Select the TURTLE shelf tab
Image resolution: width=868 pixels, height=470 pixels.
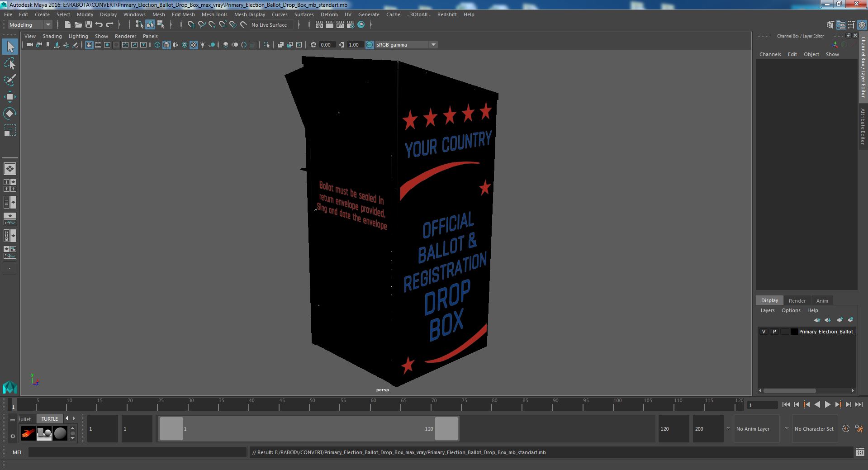click(50, 419)
